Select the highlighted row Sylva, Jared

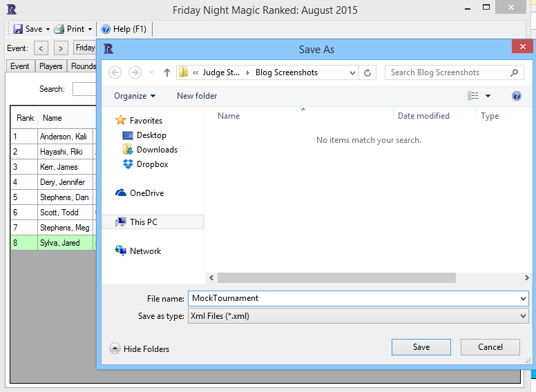pos(53,243)
